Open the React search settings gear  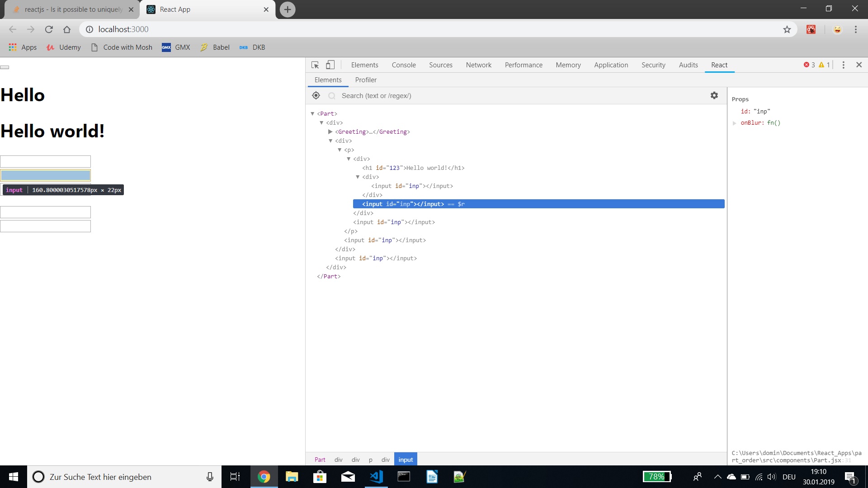point(714,95)
